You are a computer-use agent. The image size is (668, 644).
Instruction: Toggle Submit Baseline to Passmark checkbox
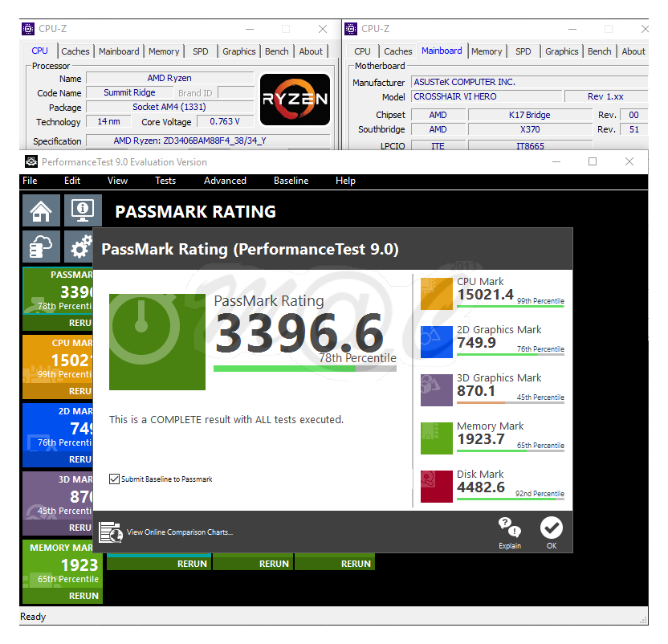click(114, 479)
